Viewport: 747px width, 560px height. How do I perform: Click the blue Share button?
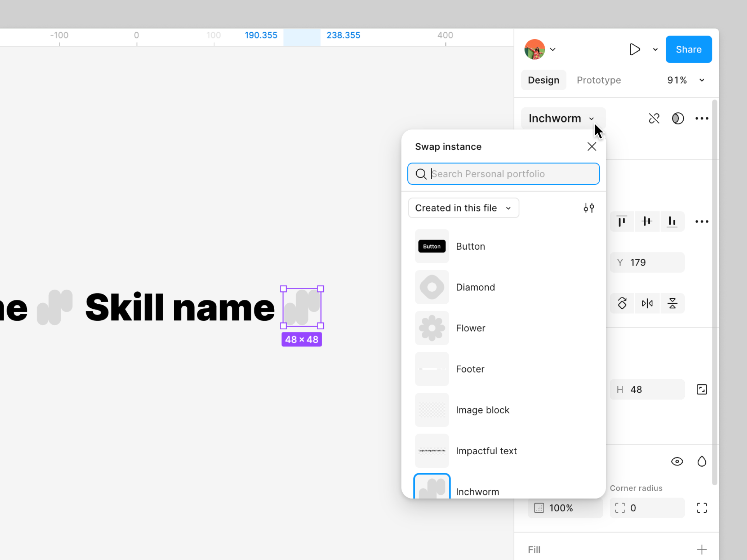[x=688, y=49]
